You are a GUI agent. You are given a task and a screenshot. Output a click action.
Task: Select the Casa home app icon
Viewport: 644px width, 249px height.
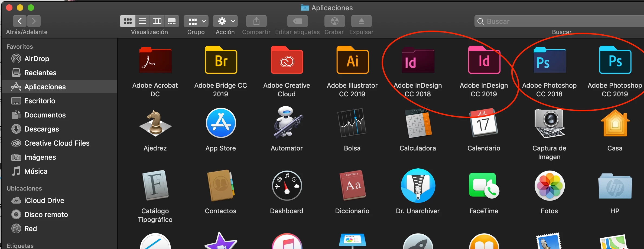pyautogui.click(x=615, y=123)
